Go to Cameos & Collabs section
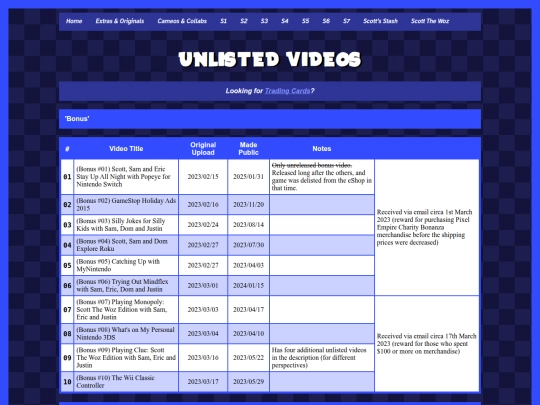The height and width of the screenshot is (405, 540). [182, 21]
